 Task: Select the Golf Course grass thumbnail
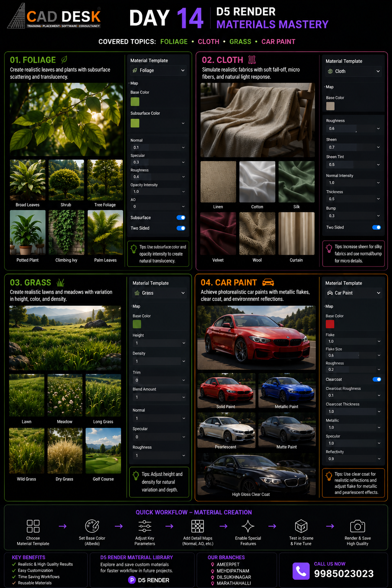pyautogui.click(x=103, y=451)
